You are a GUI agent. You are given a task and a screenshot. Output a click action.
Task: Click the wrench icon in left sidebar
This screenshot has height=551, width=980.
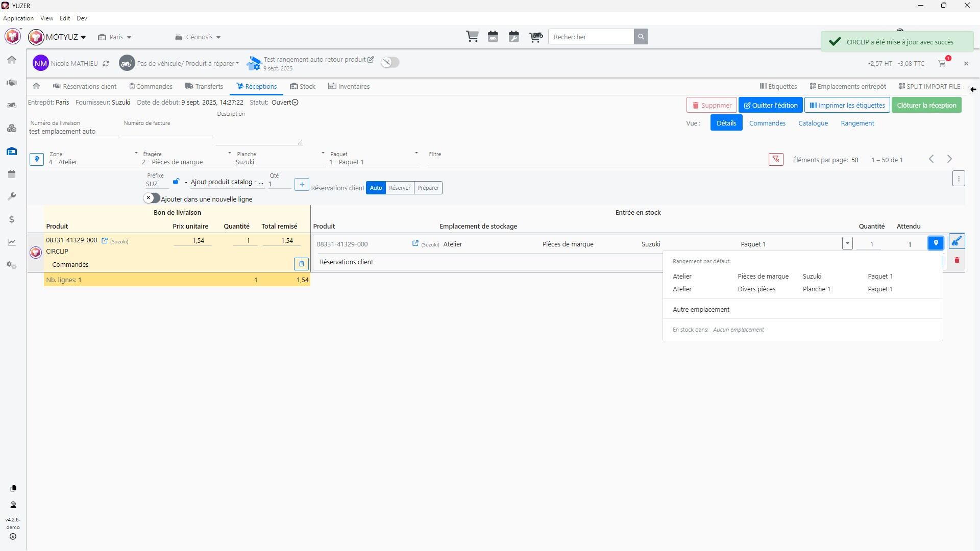click(x=12, y=196)
